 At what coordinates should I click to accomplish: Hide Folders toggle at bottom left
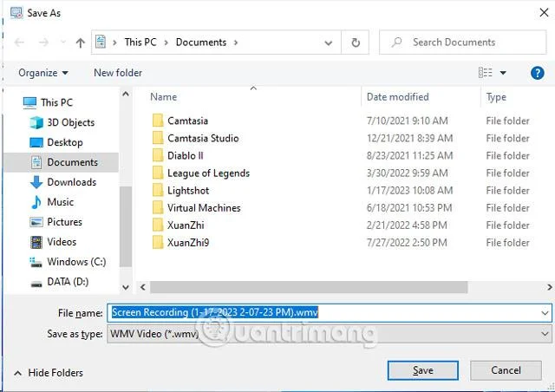point(49,373)
